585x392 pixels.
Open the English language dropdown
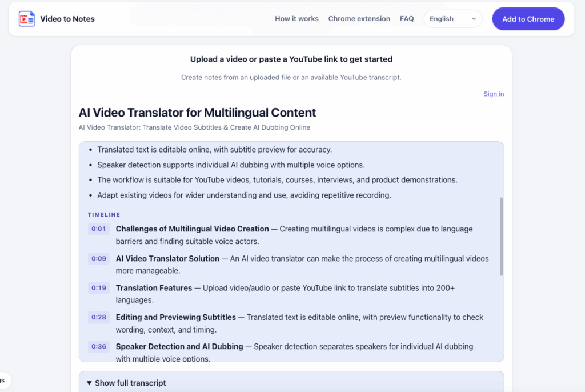(453, 19)
